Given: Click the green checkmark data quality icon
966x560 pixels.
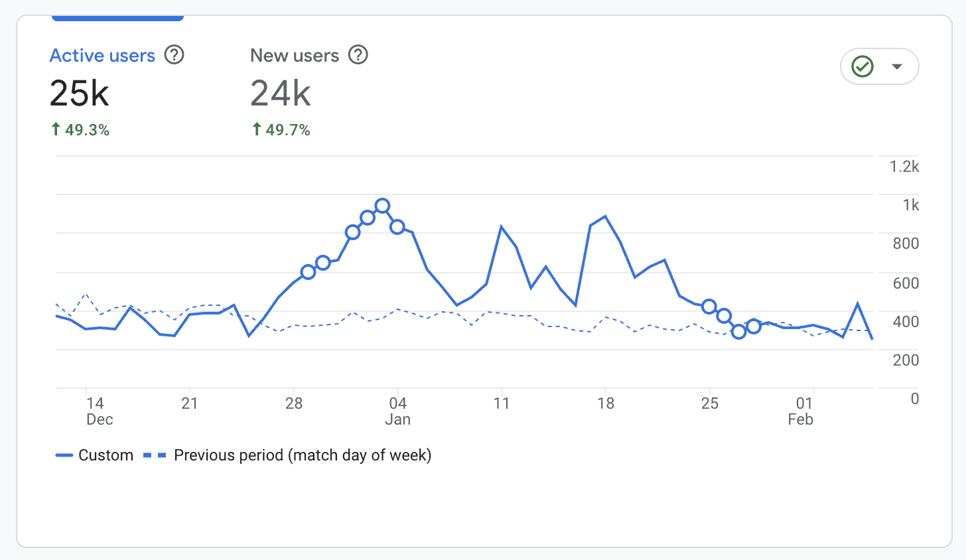Looking at the screenshot, I should tap(862, 66).
